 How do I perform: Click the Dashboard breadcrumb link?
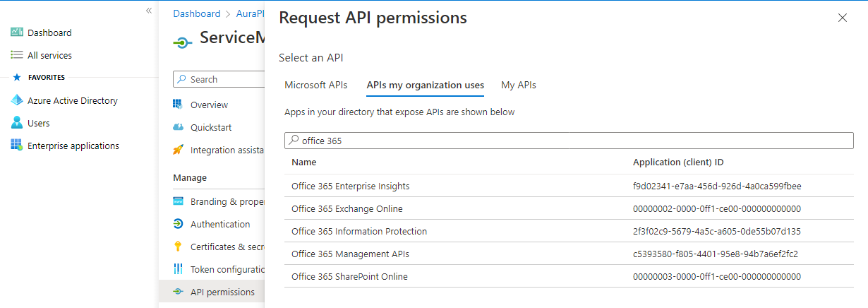coord(197,13)
